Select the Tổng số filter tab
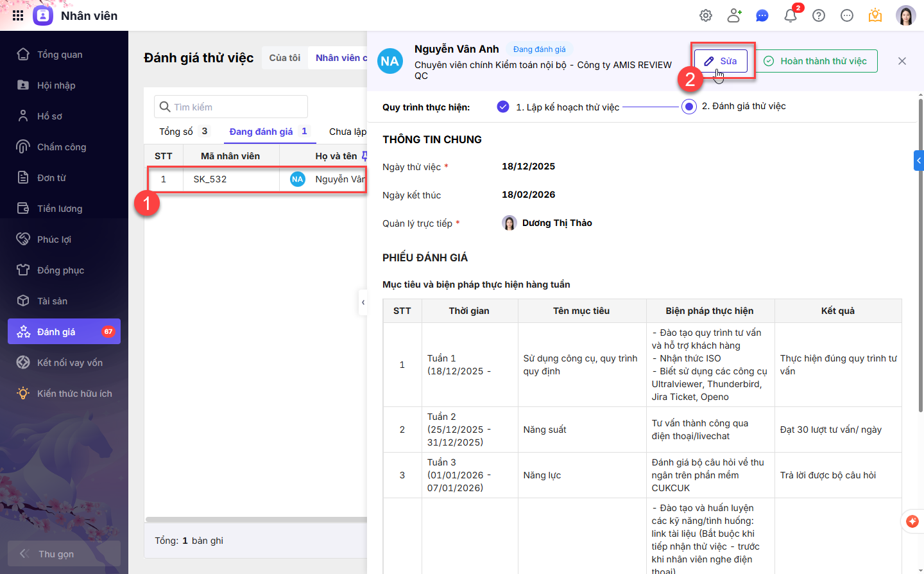 point(184,132)
